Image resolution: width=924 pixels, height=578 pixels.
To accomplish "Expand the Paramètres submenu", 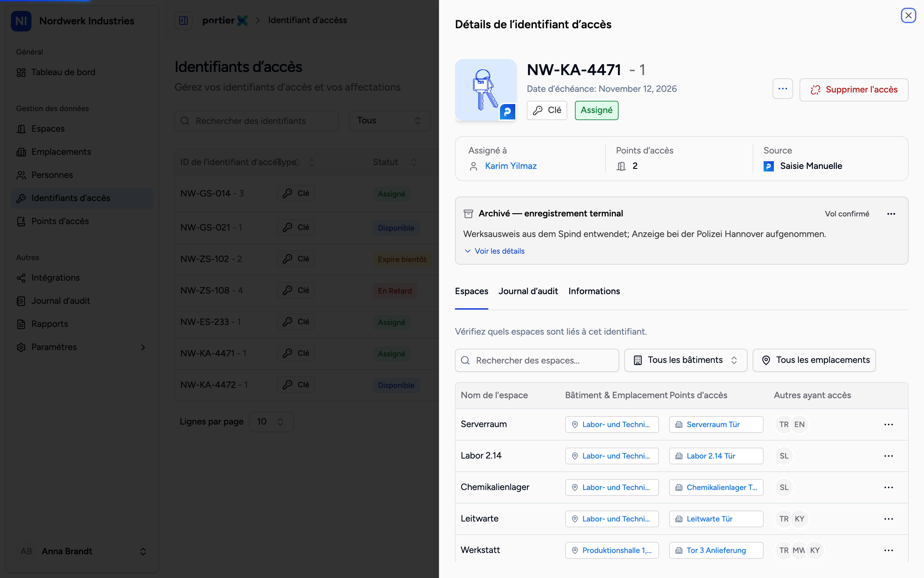I will pos(82,347).
